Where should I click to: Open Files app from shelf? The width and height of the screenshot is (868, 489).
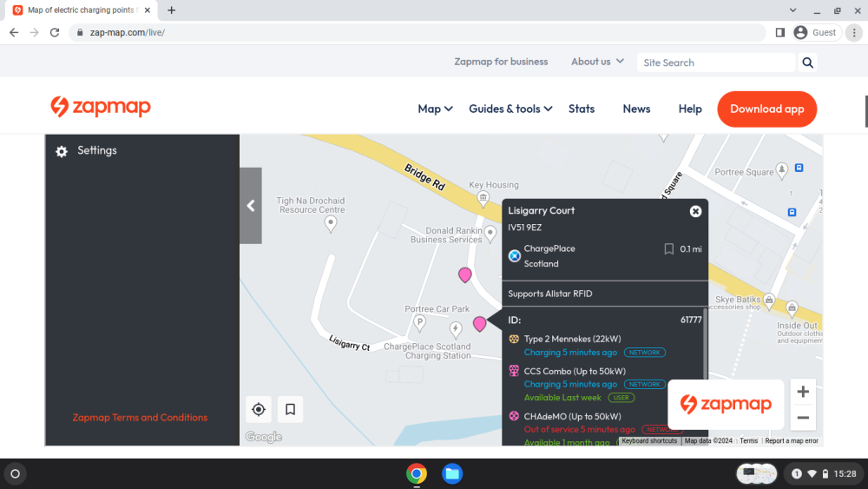[x=451, y=474]
